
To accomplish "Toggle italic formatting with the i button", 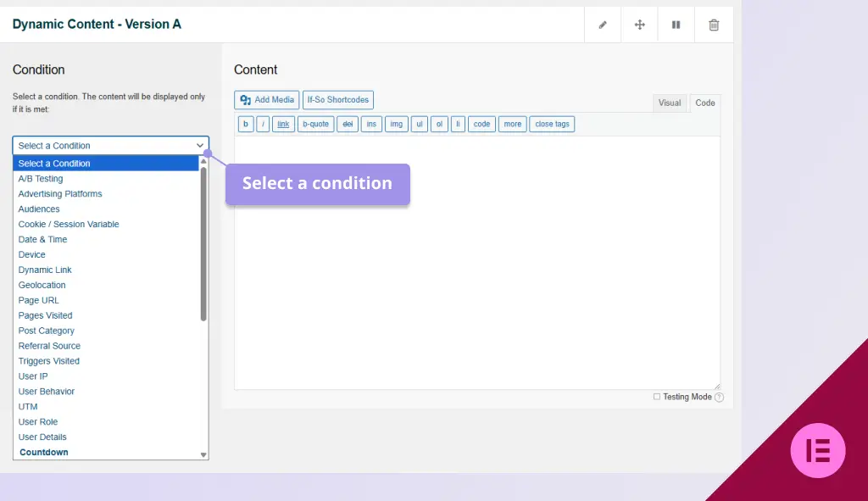I will (263, 124).
